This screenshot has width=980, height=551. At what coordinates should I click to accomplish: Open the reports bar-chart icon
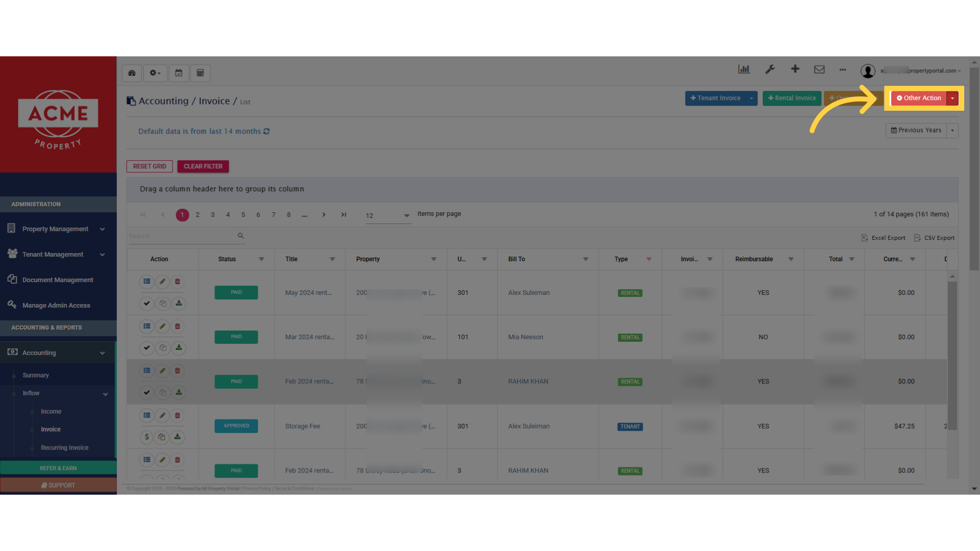pyautogui.click(x=744, y=69)
